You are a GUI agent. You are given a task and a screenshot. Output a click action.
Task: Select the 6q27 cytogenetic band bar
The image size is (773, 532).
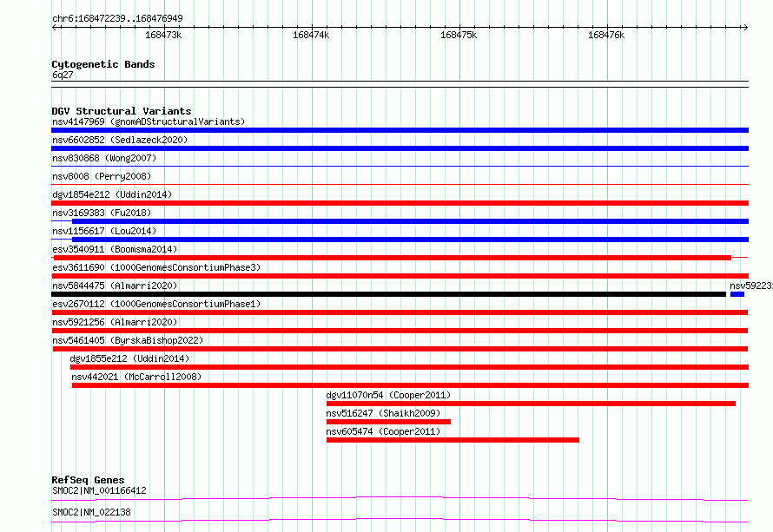[400, 84]
